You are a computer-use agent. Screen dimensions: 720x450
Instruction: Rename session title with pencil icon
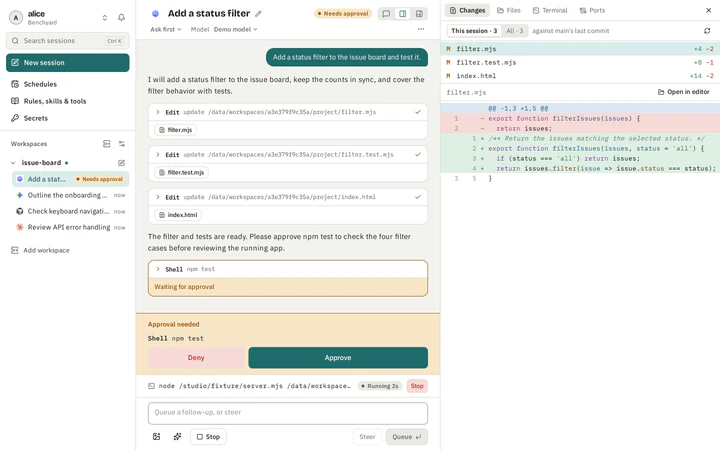tap(259, 14)
